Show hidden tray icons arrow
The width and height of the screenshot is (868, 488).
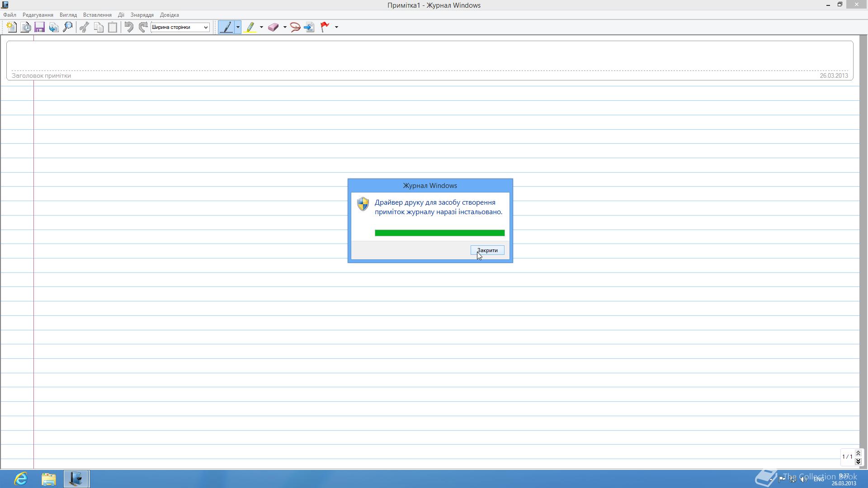771,479
